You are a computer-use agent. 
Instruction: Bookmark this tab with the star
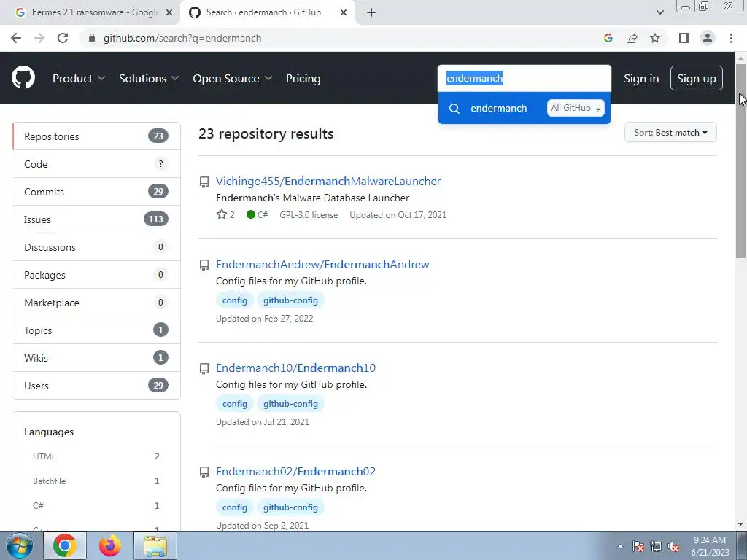655,38
